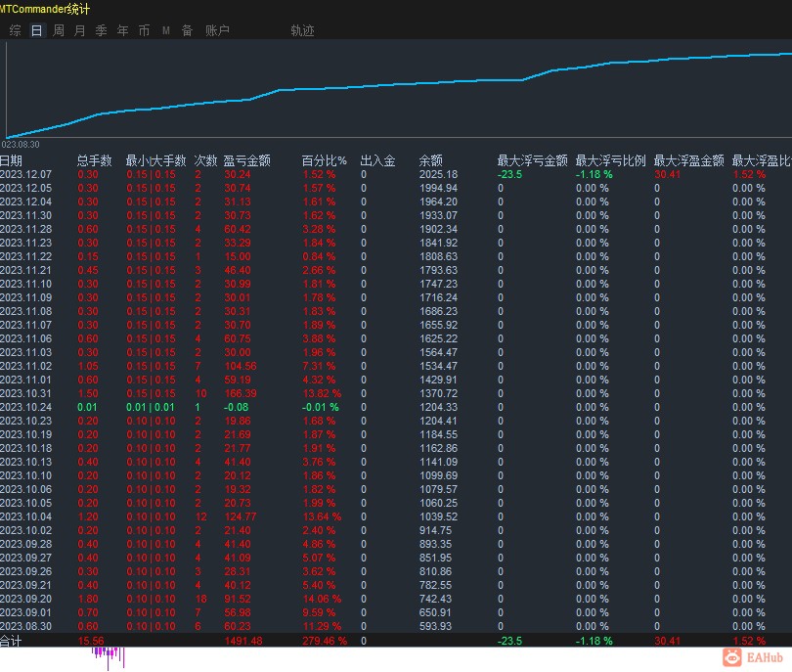Switch to the 季 quarterly tab

pos(101,31)
